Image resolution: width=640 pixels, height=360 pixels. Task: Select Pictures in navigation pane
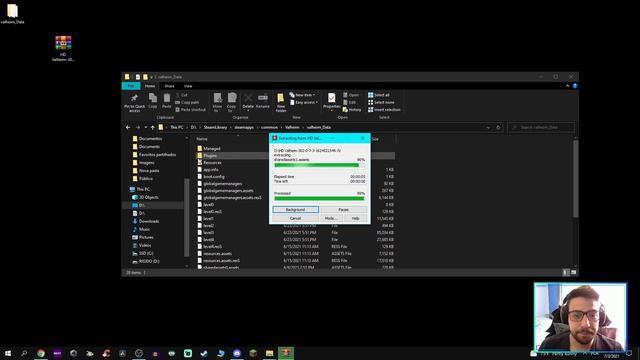coord(146,237)
